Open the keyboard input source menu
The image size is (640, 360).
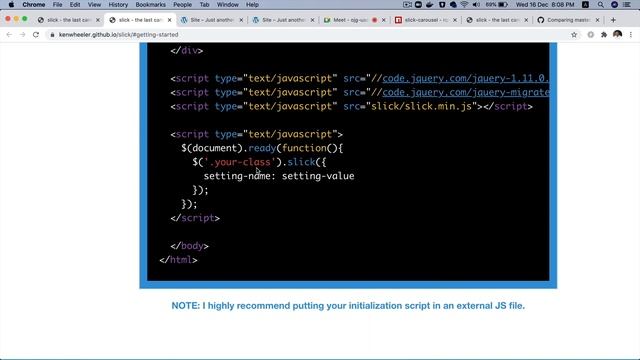(x=585, y=4)
